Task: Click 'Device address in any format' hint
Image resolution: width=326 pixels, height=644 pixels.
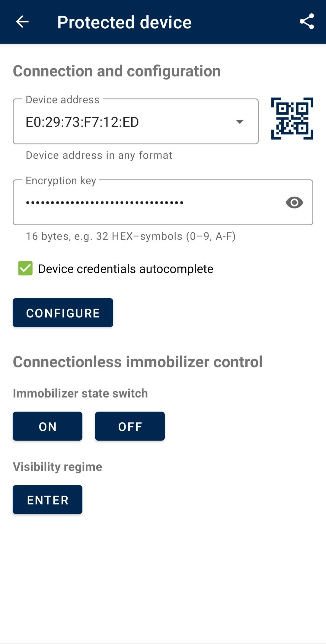Action: pyautogui.click(x=99, y=155)
